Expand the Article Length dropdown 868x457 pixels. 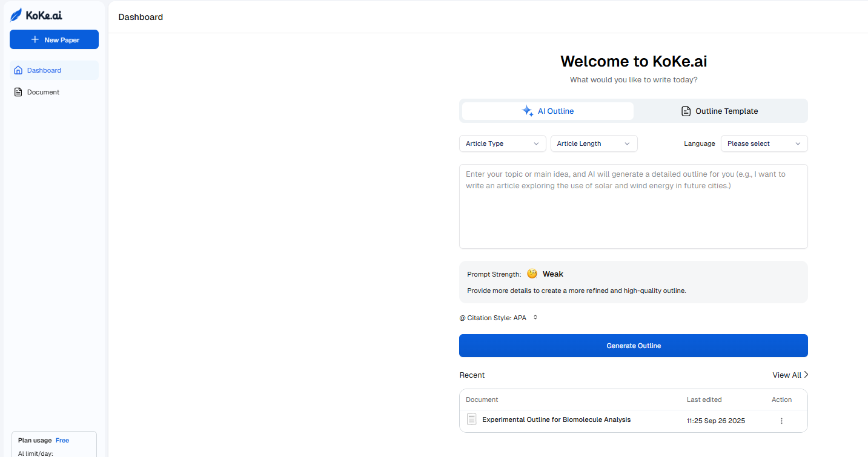point(594,143)
